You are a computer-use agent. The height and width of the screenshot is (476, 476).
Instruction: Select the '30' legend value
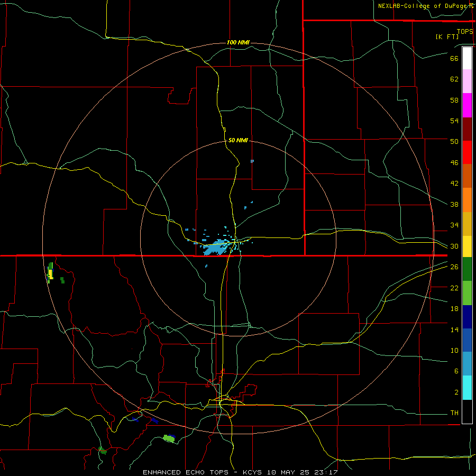[x=454, y=246]
